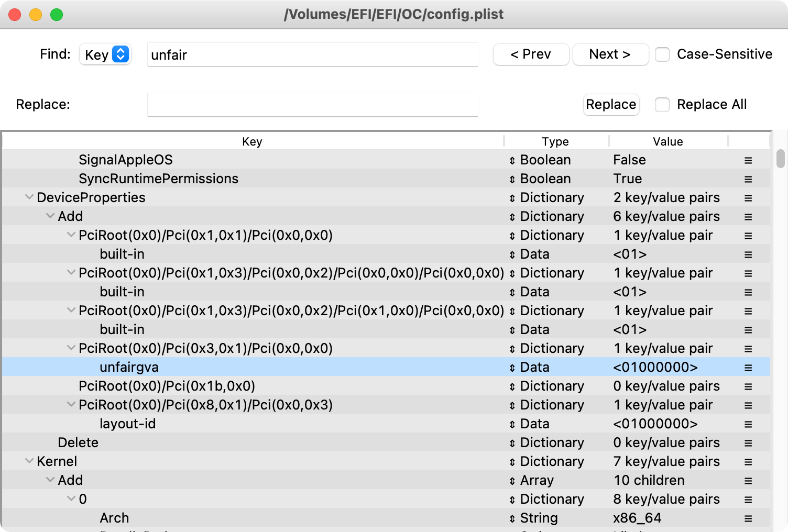Click the Value column header
Viewport: 788px width, 532px height.
pyautogui.click(x=667, y=141)
